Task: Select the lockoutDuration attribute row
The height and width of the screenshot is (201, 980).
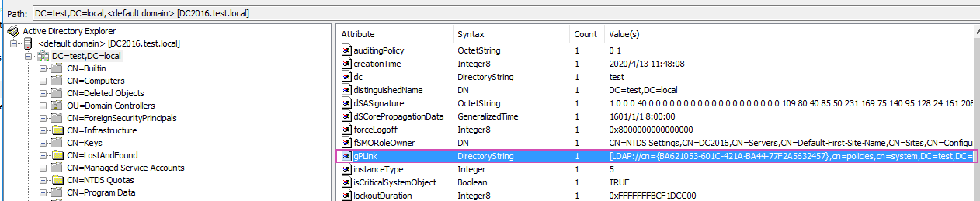Action: (382, 196)
